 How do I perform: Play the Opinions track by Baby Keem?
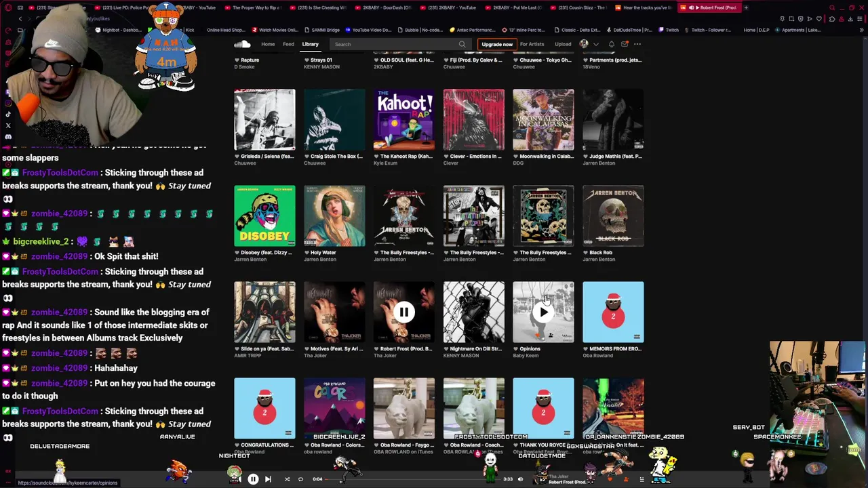543,312
